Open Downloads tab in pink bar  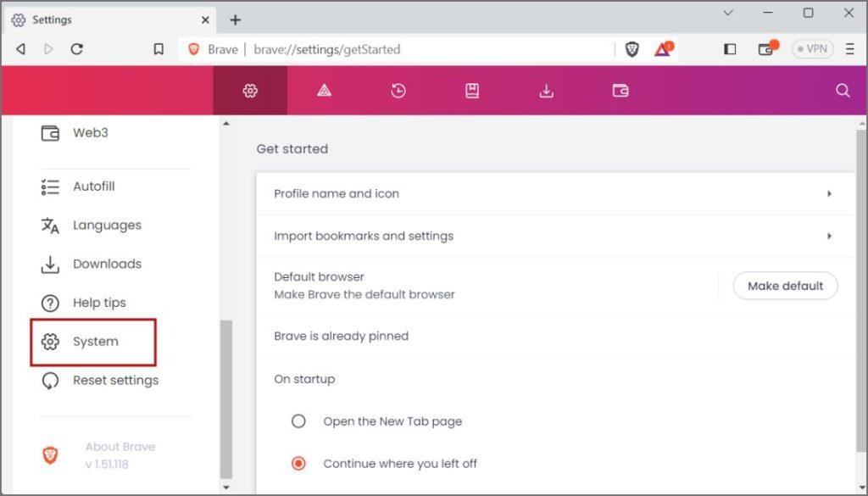pyautogui.click(x=547, y=91)
